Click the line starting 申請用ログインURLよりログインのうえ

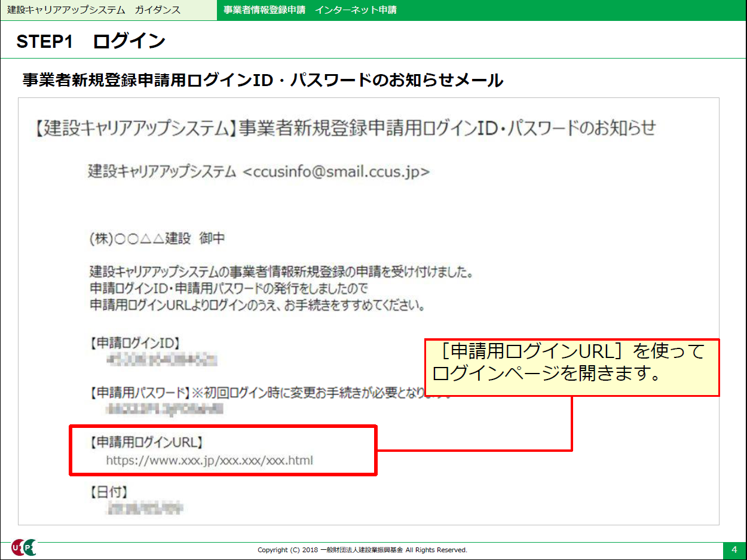(x=257, y=305)
